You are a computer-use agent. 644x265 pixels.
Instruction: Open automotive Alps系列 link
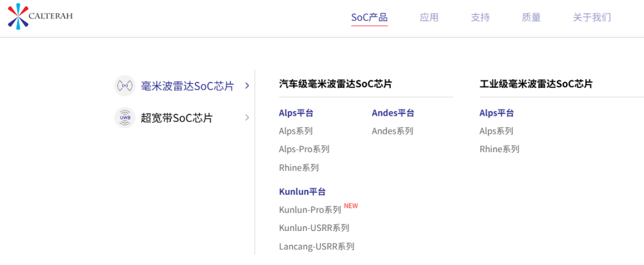(296, 131)
